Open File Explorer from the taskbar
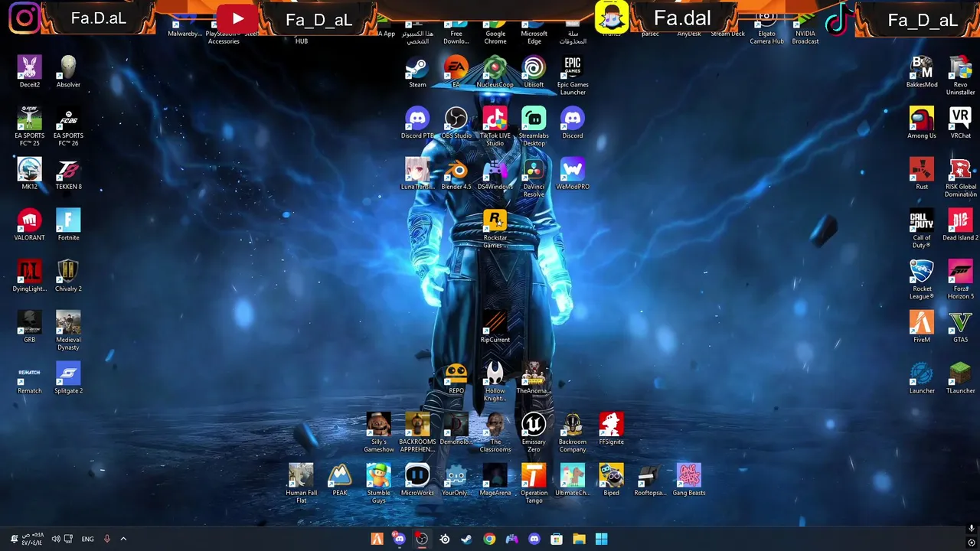This screenshot has height=551, width=980. coord(579,539)
